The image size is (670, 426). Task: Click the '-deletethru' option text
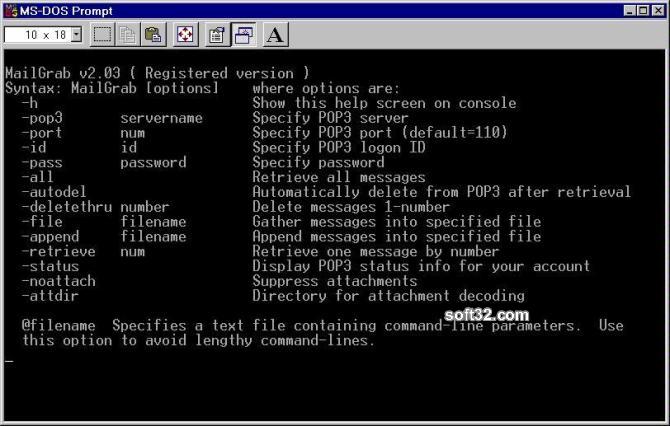67,207
